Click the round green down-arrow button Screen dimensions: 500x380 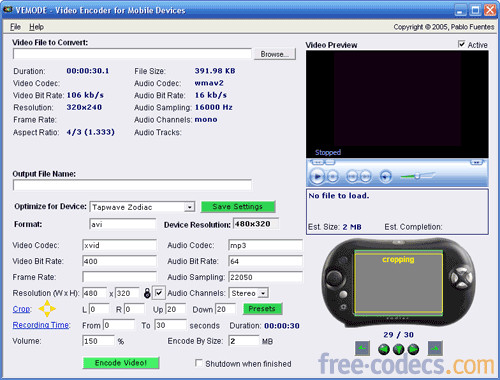pyautogui.click(x=399, y=349)
